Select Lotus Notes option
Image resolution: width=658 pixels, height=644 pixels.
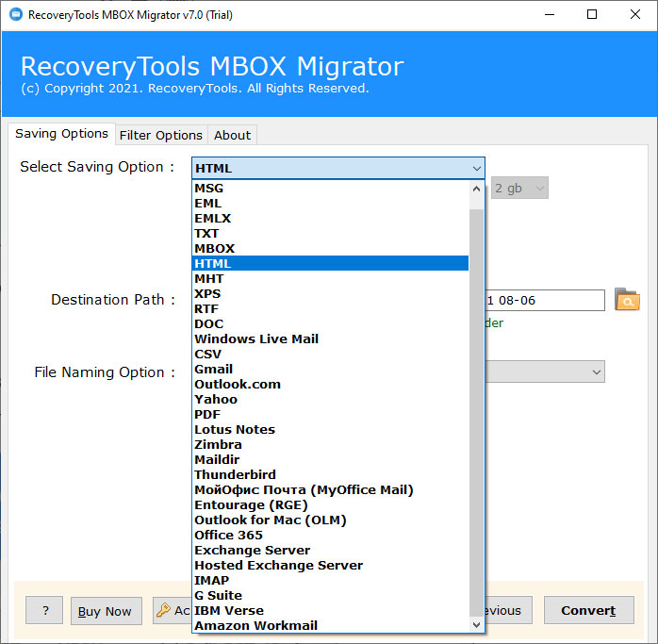pos(330,430)
